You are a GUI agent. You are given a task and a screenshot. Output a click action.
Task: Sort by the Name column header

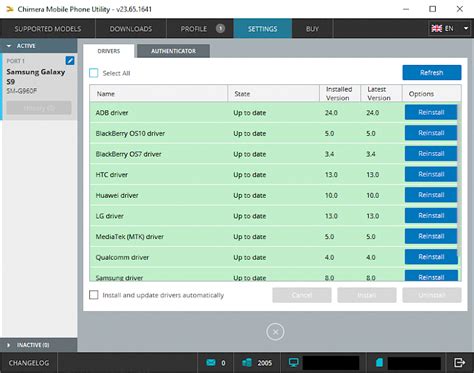pos(159,94)
